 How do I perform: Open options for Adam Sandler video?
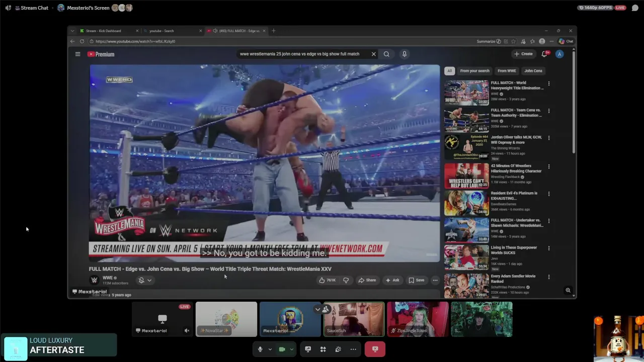[548, 277]
